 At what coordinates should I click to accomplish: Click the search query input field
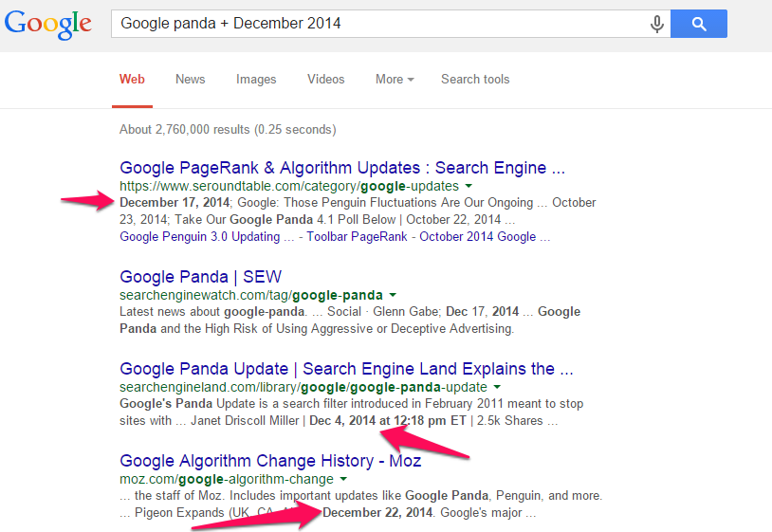[x=379, y=24]
